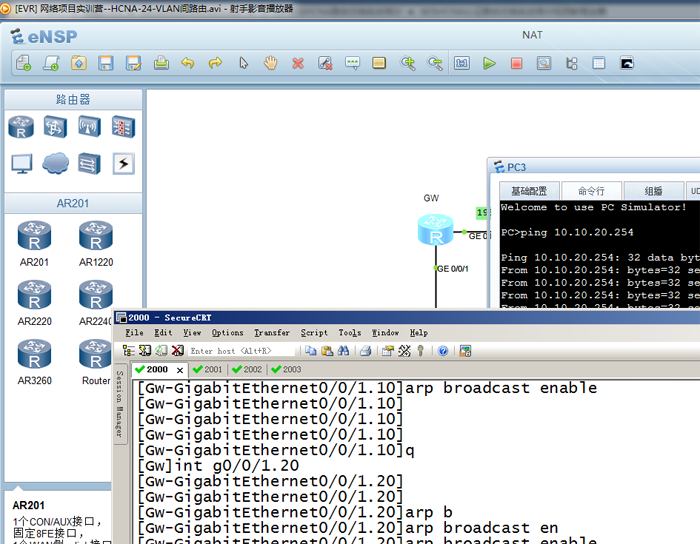This screenshot has height=544, width=700.
Task: Click the undo arrow in eNSP toolbar
Action: pyautogui.click(x=188, y=63)
